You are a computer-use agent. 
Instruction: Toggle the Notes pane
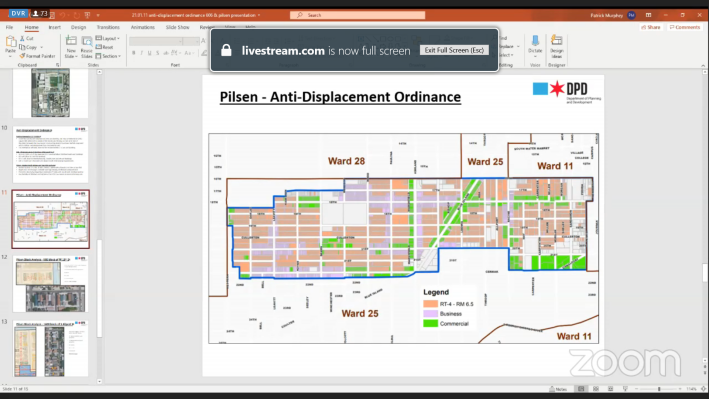point(558,389)
